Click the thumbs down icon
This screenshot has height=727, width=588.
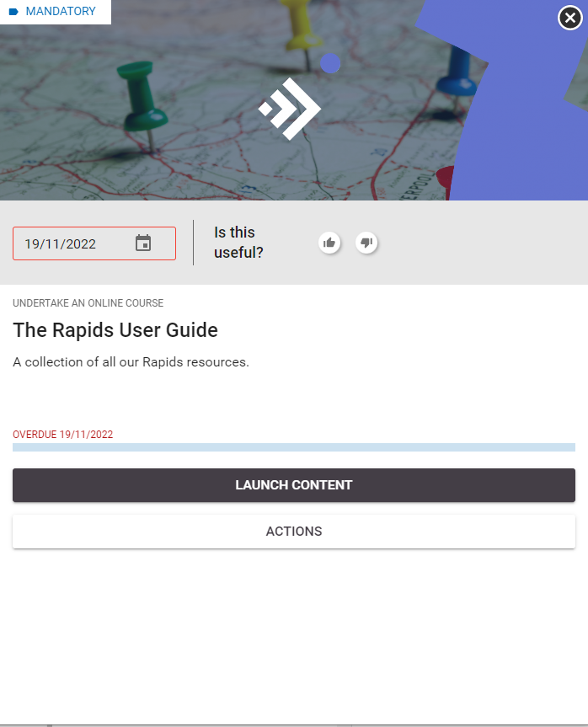pos(366,243)
